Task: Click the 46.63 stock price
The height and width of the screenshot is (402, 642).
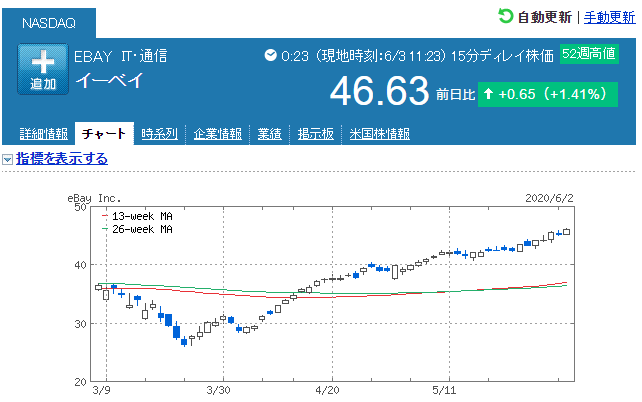Action: [x=379, y=91]
